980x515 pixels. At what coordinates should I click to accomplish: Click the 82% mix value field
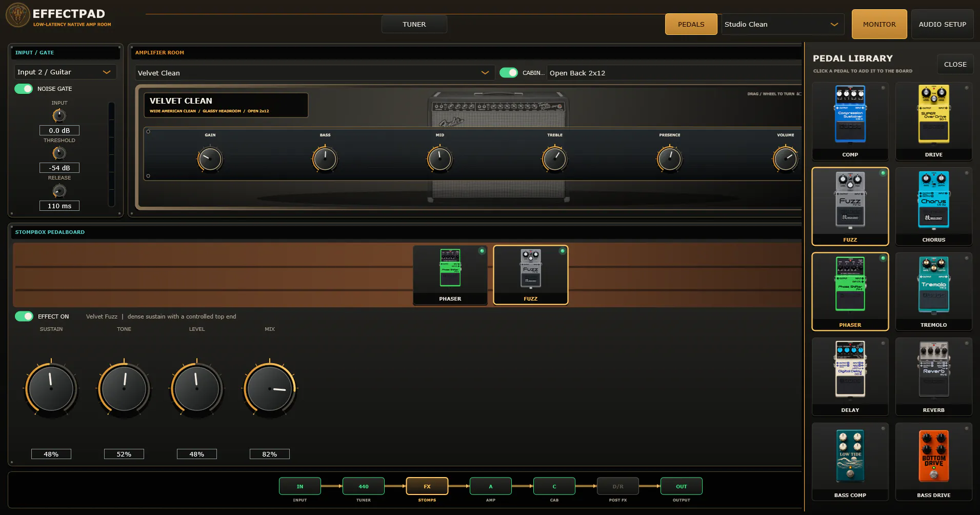tap(270, 454)
